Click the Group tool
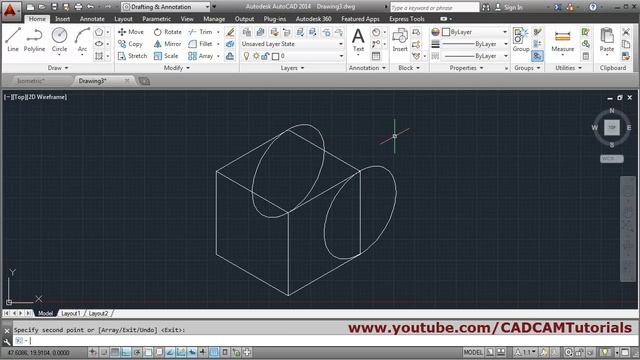The height and width of the screenshot is (360, 640). pyautogui.click(x=520, y=40)
